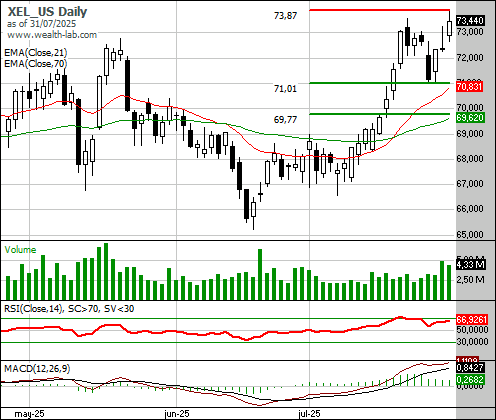Click the 70,000 price axis label
Viewport: 496px width, 420px height.
point(470,108)
